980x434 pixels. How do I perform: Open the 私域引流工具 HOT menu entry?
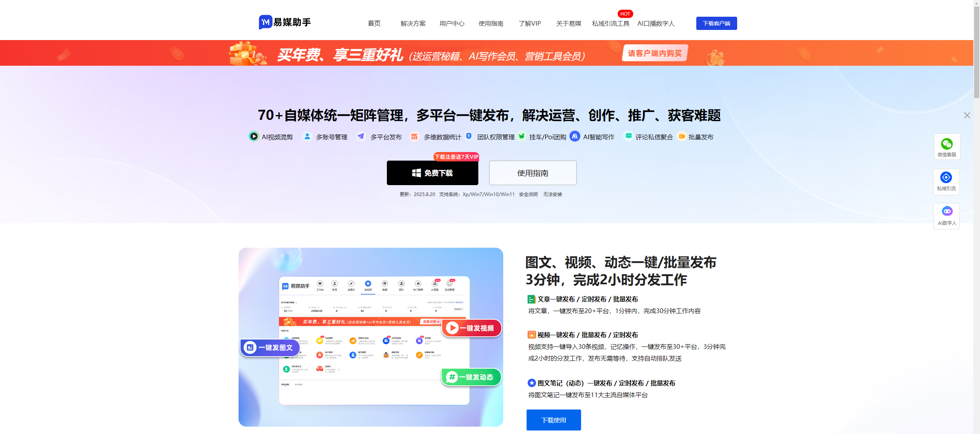(610, 23)
